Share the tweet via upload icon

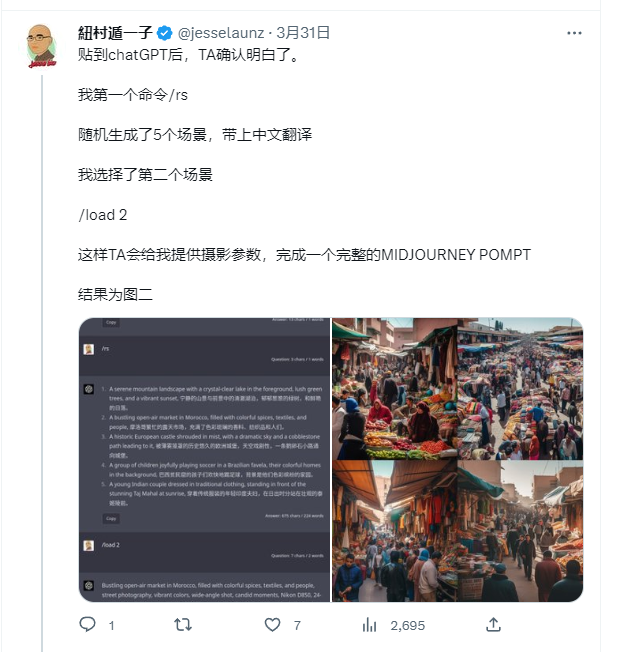tap(493, 625)
